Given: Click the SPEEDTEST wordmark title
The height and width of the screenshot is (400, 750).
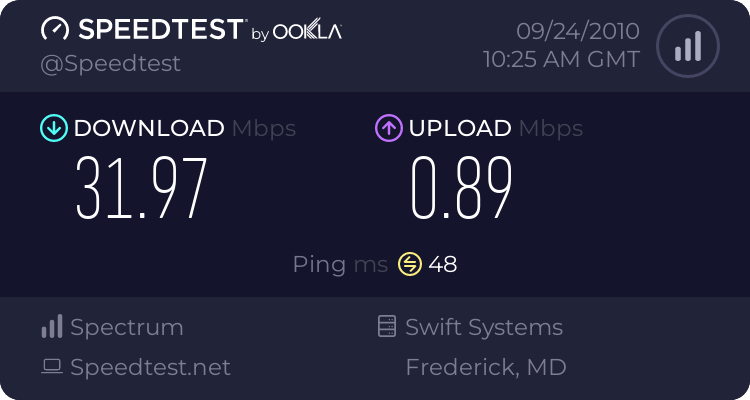Looking at the screenshot, I should [x=158, y=30].
